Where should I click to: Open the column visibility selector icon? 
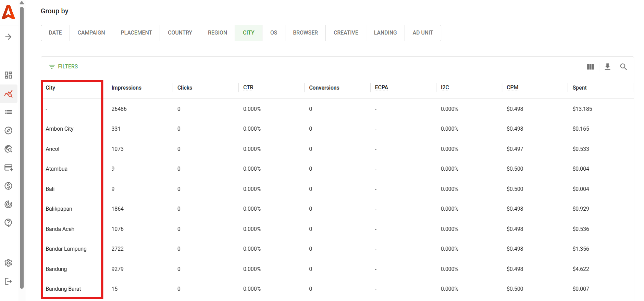pyautogui.click(x=590, y=67)
